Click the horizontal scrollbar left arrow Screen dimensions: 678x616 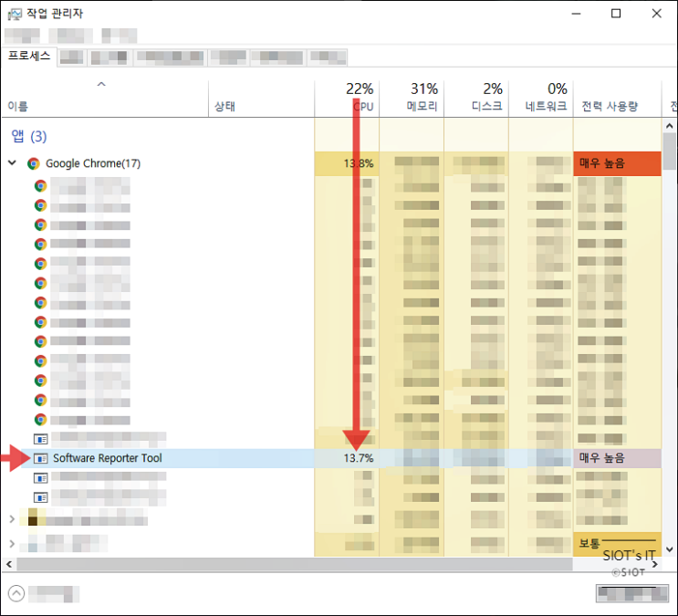[8, 564]
